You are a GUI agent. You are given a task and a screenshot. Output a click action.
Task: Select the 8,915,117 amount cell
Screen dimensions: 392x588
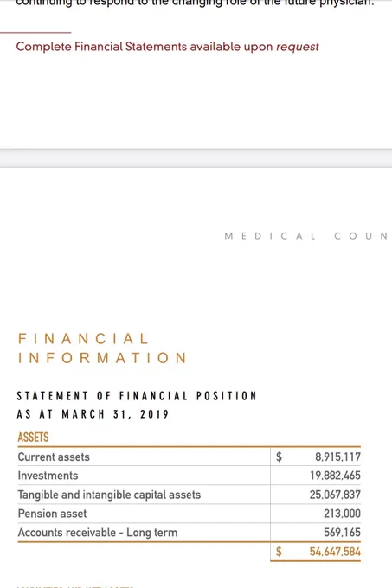pos(337,457)
